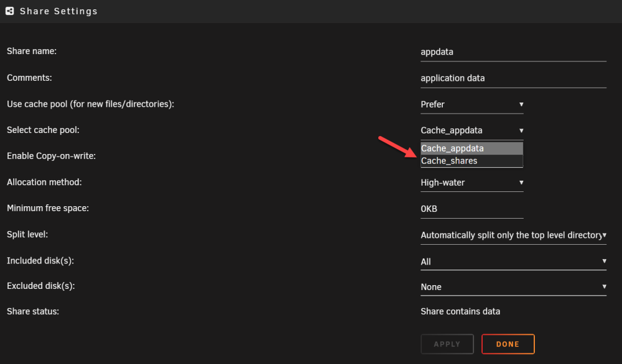
Task: Choose Cache_appdata from the pool list
Action: click(471, 148)
